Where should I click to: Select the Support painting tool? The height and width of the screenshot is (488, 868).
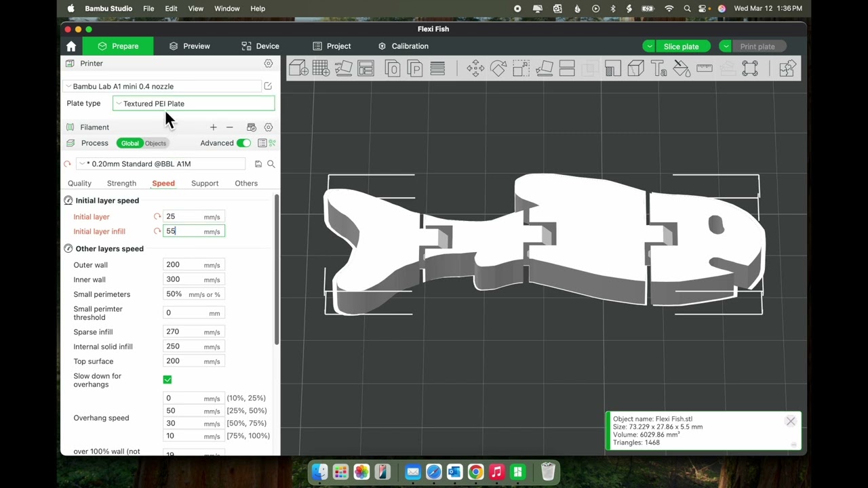click(x=613, y=68)
